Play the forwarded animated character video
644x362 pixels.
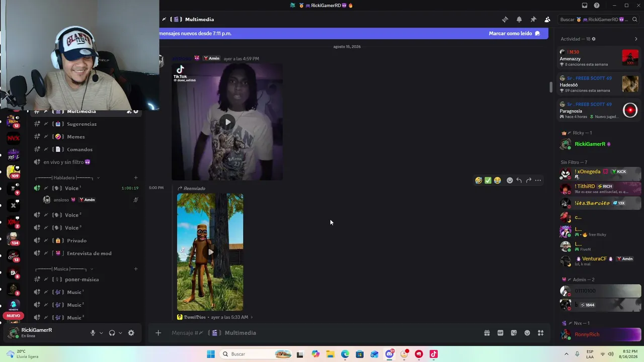coord(210,252)
